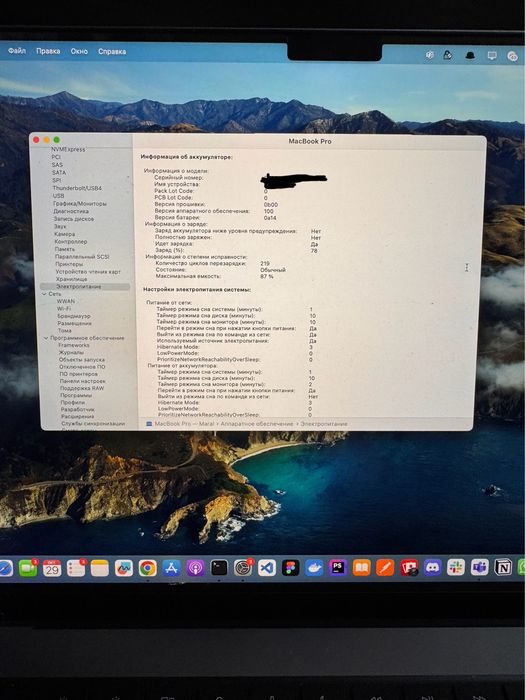Select Объекты запуска in the sidebar
This screenshot has height=700, width=525.
82,359
